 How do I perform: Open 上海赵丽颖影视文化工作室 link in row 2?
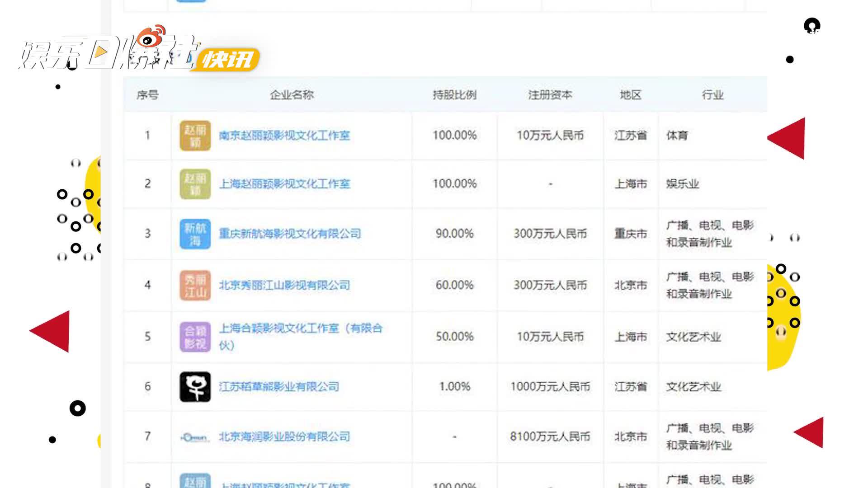[x=284, y=184]
